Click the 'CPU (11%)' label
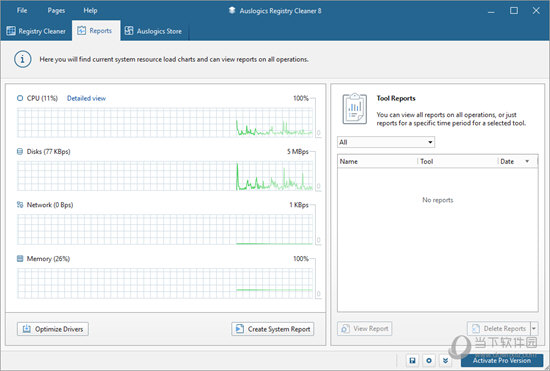550x371 pixels. pos(42,98)
